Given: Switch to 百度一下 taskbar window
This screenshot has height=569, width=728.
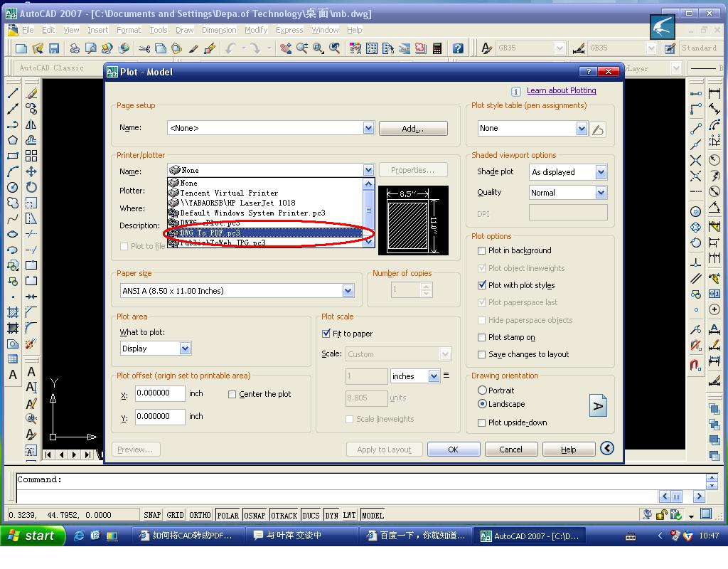Looking at the screenshot, I should coord(416,536).
